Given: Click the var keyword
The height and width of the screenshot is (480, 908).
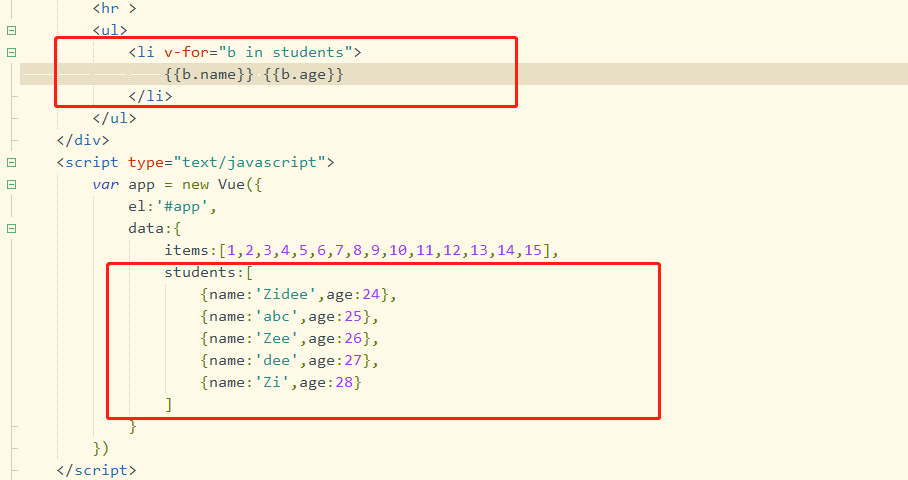Looking at the screenshot, I should pyautogui.click(x=105, y=185).
